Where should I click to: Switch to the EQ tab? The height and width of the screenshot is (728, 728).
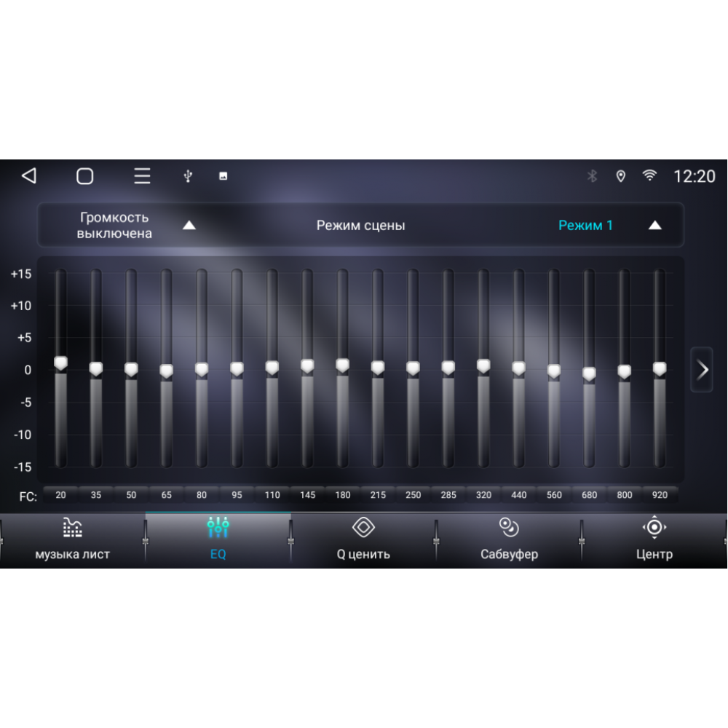point(218,540)
